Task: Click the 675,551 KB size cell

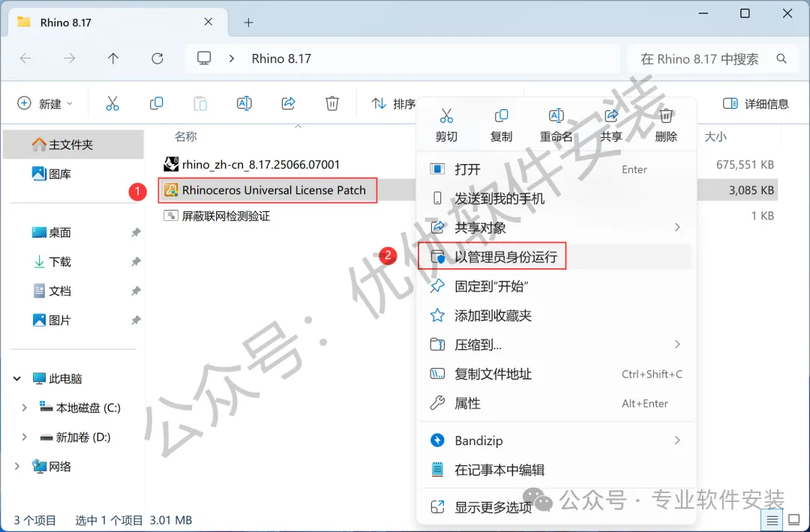Action: coord(745,165)
